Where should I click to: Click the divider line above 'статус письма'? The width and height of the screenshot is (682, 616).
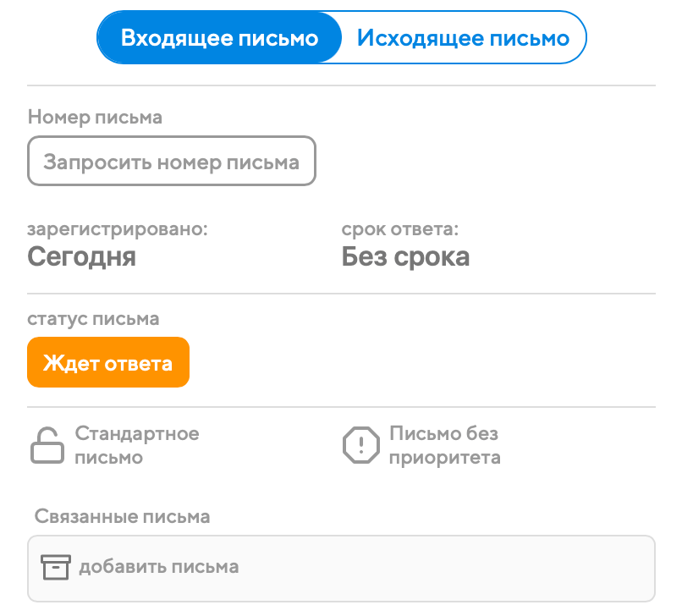click(341, 294)
